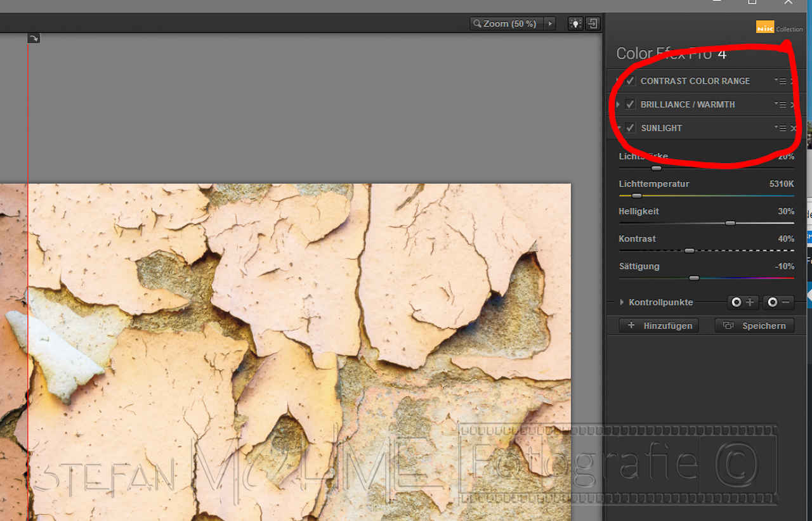Uncheck the Brilliance / Warmth filter
The width and height of the screenshot is (812, 521).
pyautogui.click(x=630, y=105)
